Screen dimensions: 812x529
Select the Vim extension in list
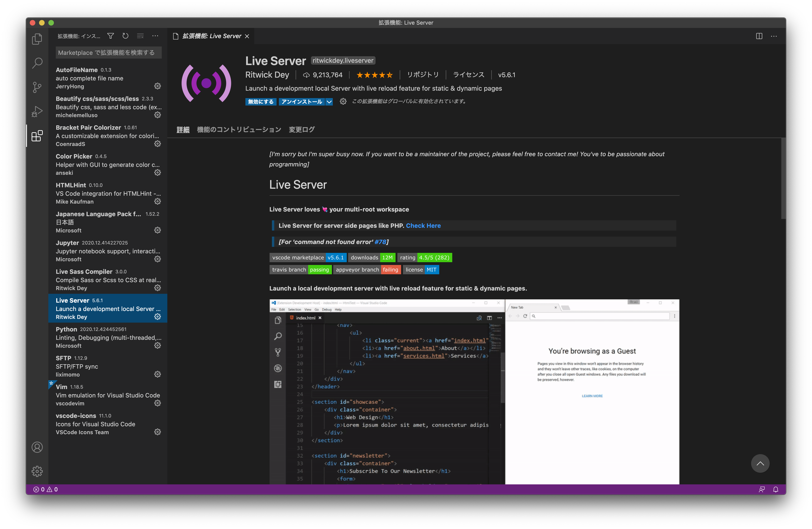pyautogui.click(x=108, y=395)
